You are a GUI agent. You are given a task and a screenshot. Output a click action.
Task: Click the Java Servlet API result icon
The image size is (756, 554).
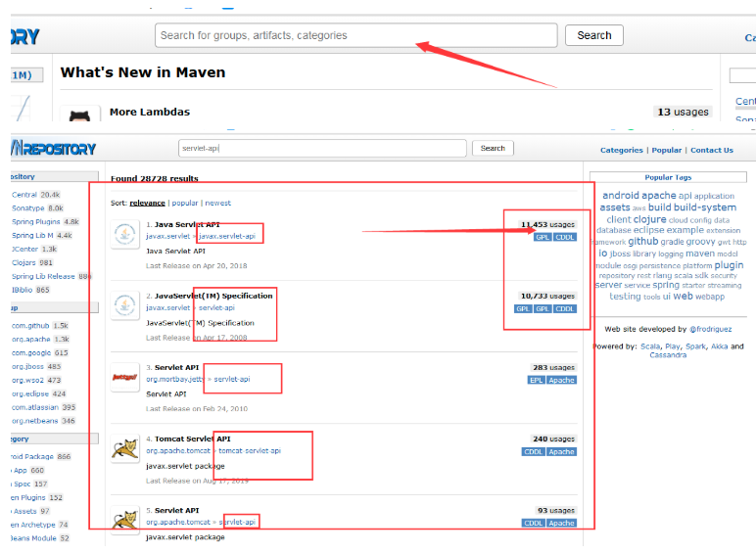(125, 235)
